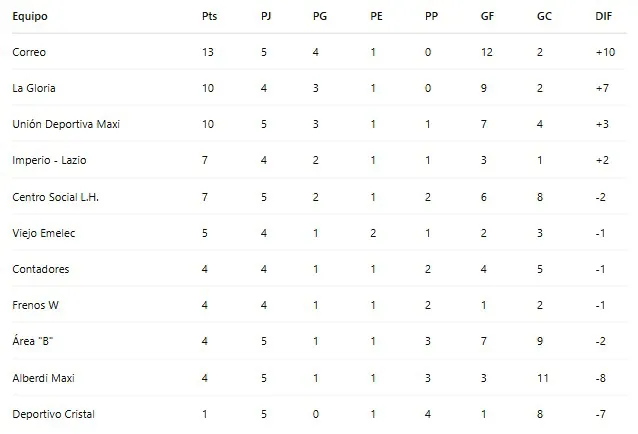The width and height of the screenshot is (638, 434).
Task: Click the PJ column header
Action: pos(264,17)
